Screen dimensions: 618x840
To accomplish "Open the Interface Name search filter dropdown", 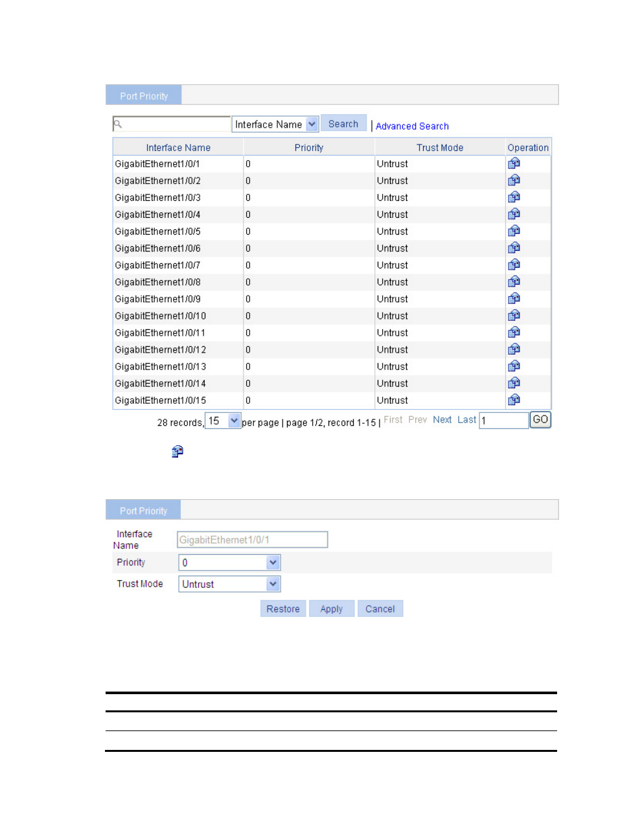I will tap(312, 124).
